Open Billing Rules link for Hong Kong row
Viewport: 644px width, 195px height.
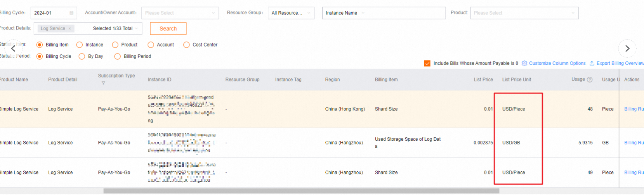(x=634, y=109)
